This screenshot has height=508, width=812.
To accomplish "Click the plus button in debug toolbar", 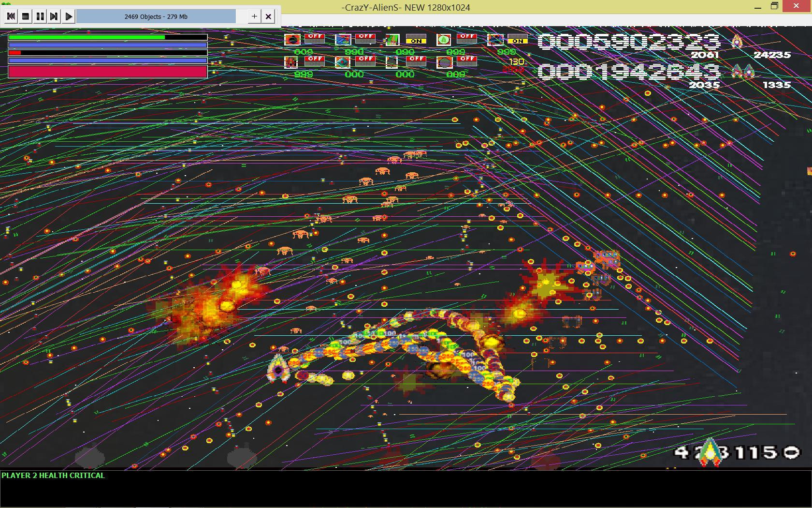I will [x=254, y=16].
